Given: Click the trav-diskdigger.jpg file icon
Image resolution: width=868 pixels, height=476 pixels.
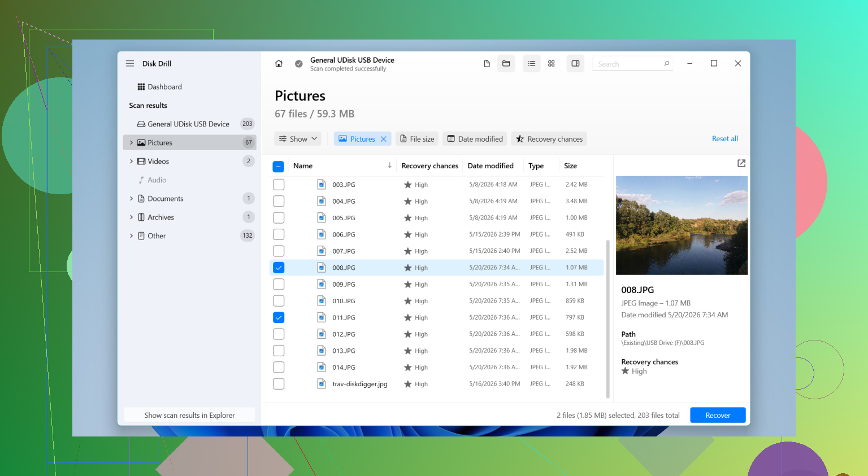Looking at the screenshot, I should (322, 384).
